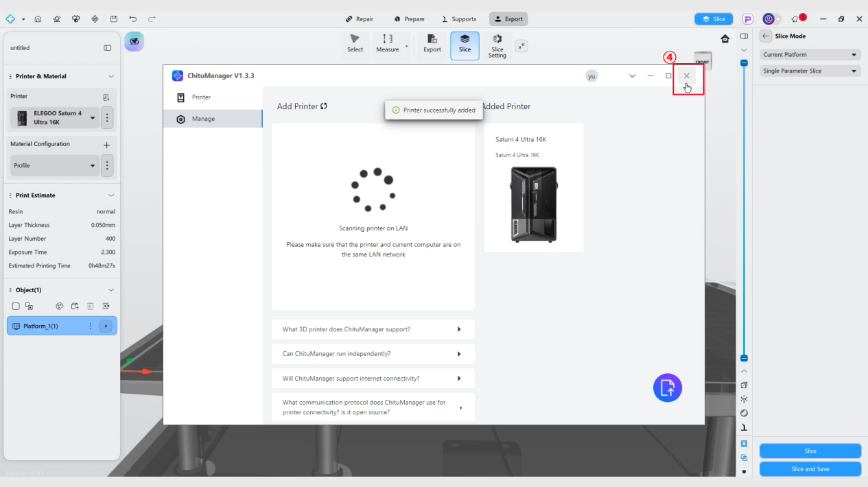The image size is (868, 487).
Task: Open the Single Parameter Slice dropdown
Action: [810, 71]
